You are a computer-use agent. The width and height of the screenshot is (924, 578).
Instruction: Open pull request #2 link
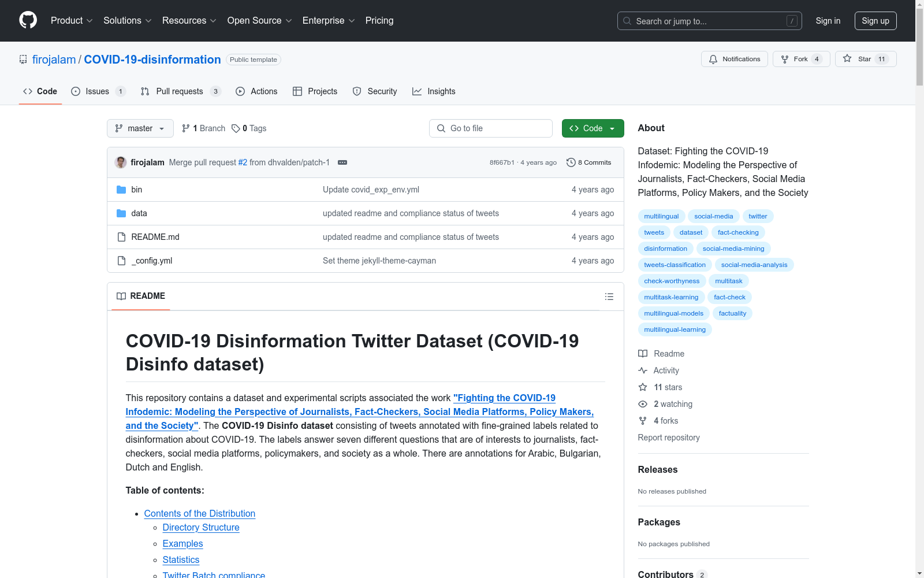(243, 162)
